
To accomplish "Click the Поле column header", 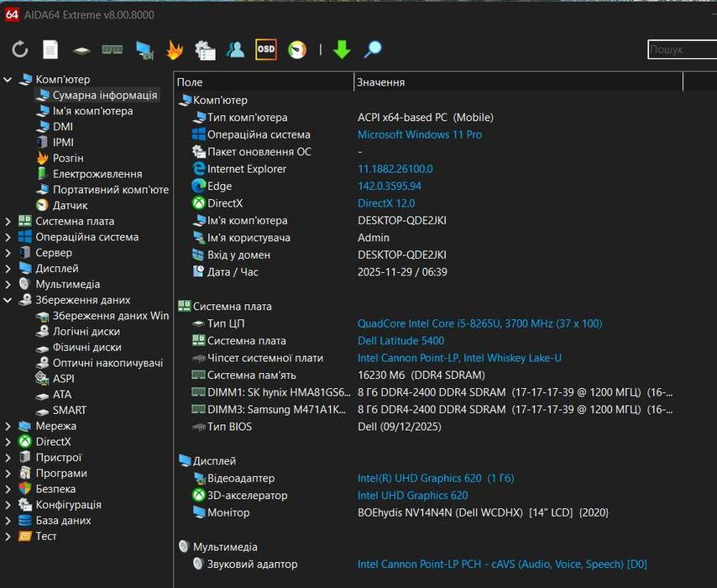I will [x=264, y=82].
